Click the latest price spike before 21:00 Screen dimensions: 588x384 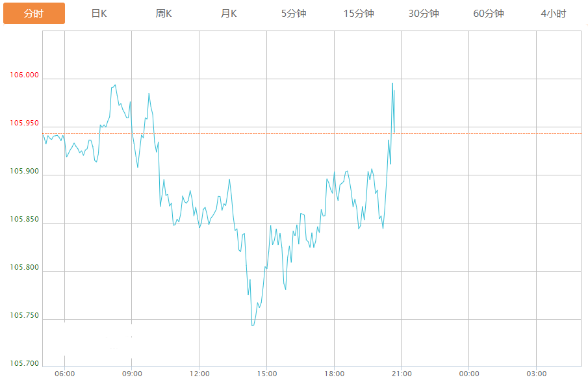[392, 84]
